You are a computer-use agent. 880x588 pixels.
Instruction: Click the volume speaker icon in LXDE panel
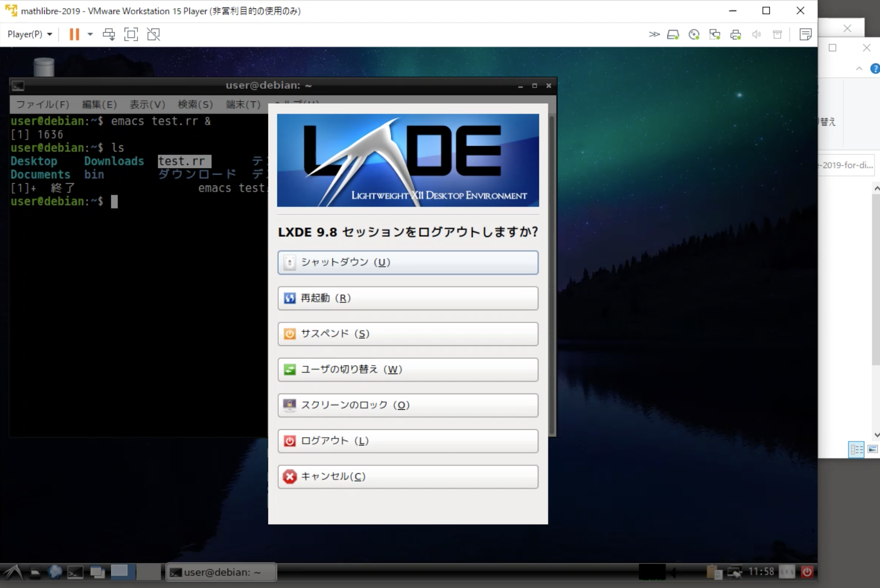click(674, 572)
